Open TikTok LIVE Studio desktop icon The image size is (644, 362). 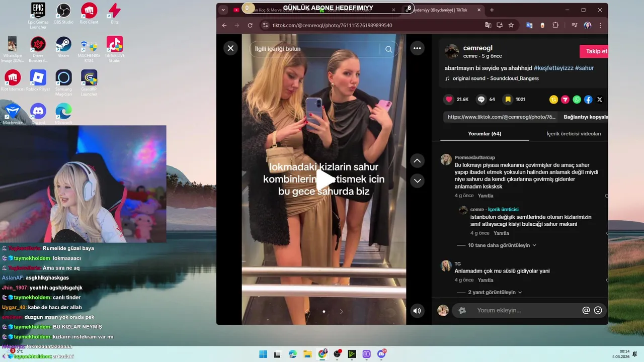115,49
